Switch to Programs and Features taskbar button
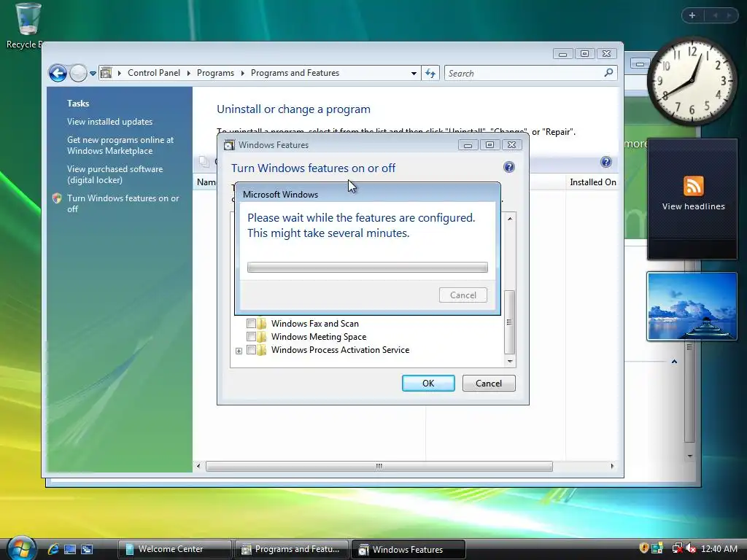 coord(292,549)
